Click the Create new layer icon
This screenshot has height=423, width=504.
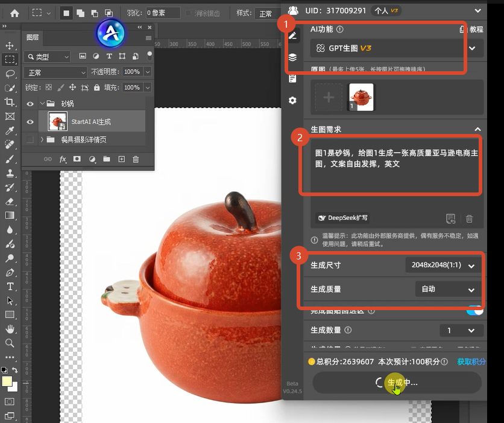click(122, 159)
